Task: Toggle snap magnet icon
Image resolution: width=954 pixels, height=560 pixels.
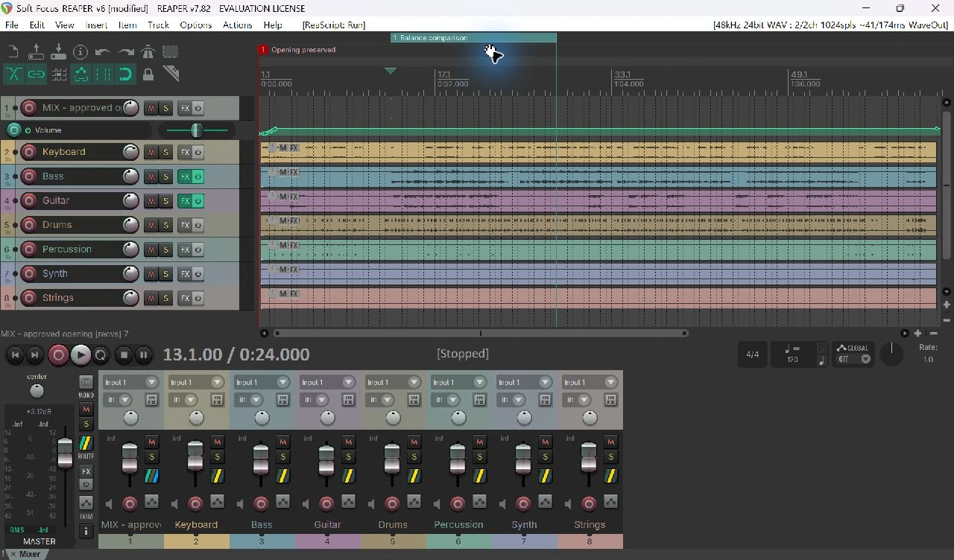Action: pos(125,74)
